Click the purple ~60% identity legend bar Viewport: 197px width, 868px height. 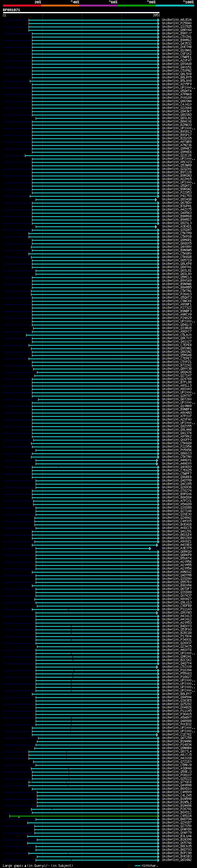[99, 6]
